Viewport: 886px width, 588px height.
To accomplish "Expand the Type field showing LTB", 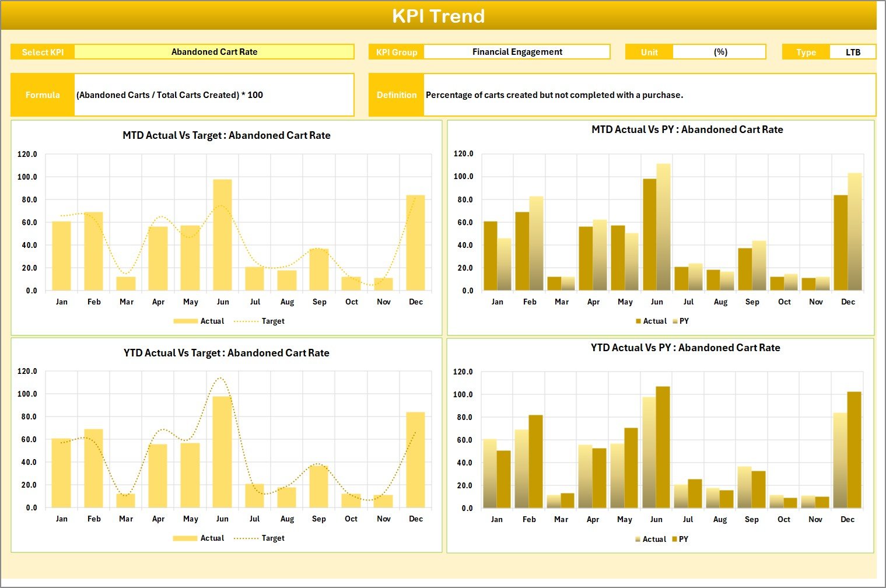I will [853, 51].
